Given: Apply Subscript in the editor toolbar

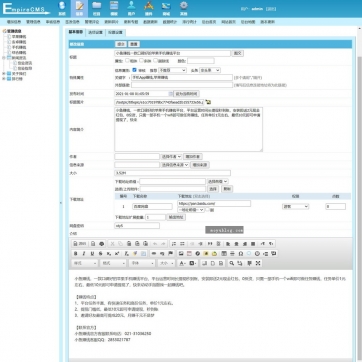Looking at the screenshot, I should coord(109,254).
